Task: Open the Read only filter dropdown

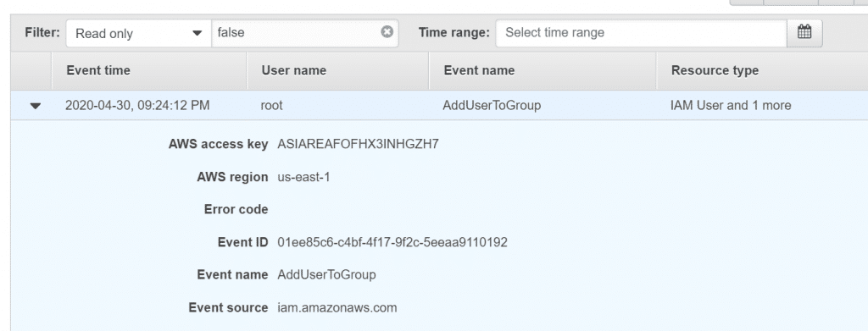Action: [x=138, y=33]
